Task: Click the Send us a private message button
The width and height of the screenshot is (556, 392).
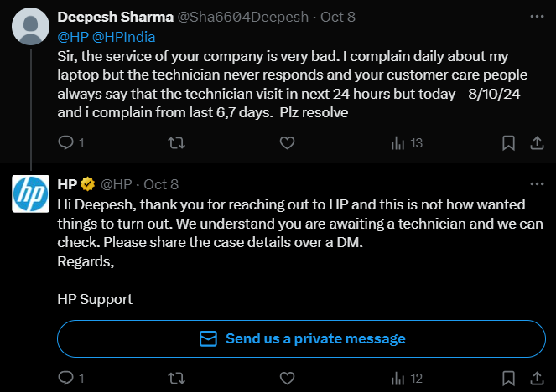Action: (x=301, y=338)
